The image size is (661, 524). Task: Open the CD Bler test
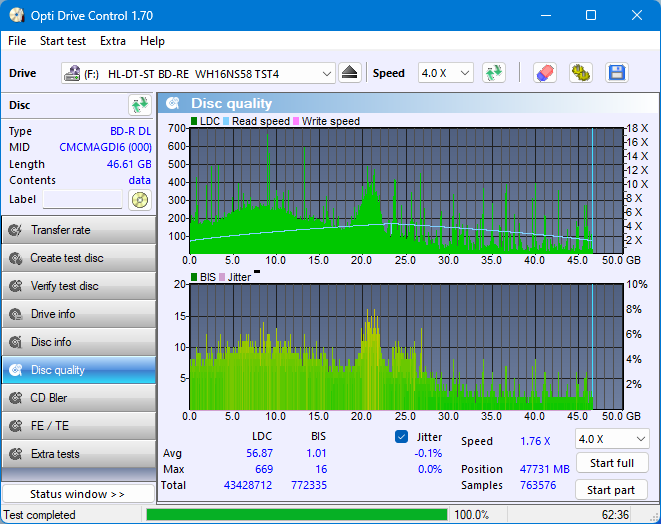pyautogui.click(x=78, y=398)
